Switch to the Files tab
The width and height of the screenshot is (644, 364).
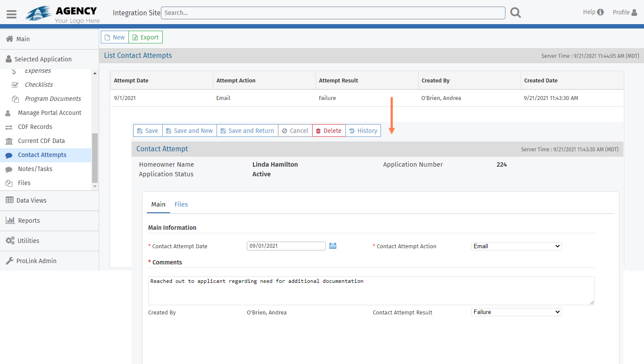pyautogui.click(x=181, y=204)
